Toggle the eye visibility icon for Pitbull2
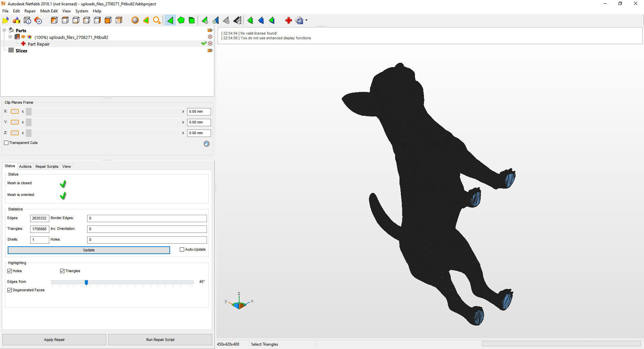Viewport: 644px width, 349px height. click(x=23, y=37)
